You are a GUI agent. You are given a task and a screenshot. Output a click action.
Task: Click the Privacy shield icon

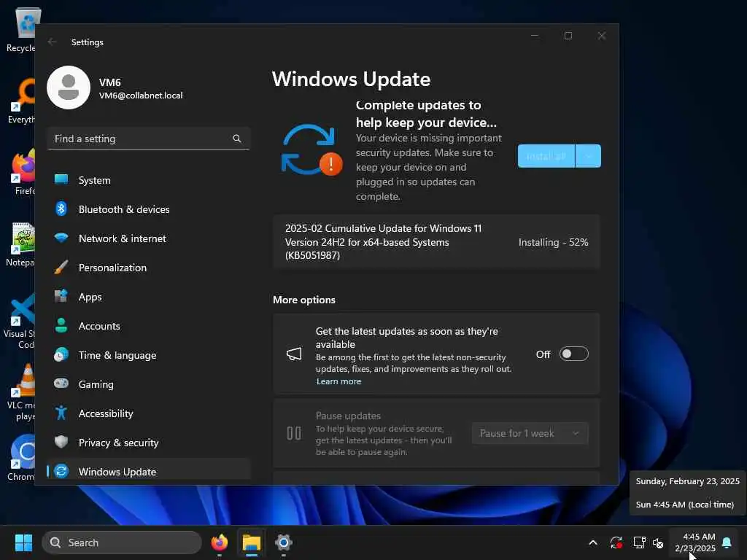[61, 442]
